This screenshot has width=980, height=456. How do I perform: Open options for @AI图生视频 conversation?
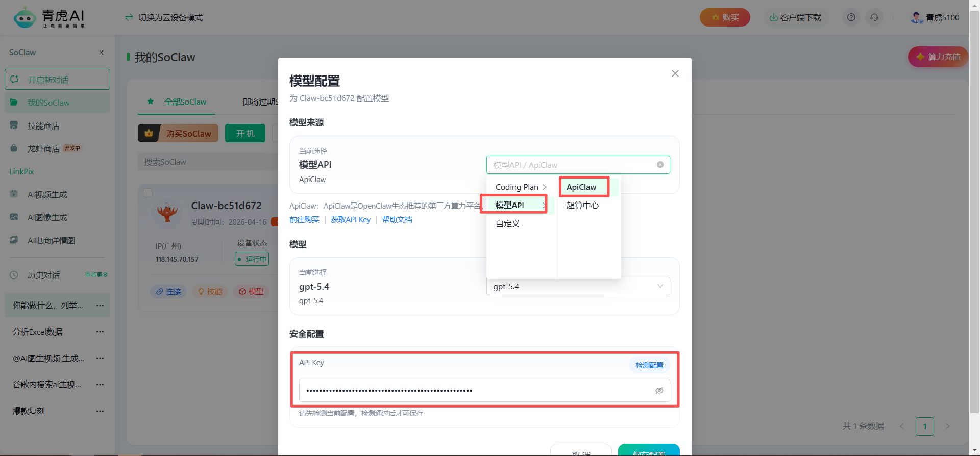(100, 358)
